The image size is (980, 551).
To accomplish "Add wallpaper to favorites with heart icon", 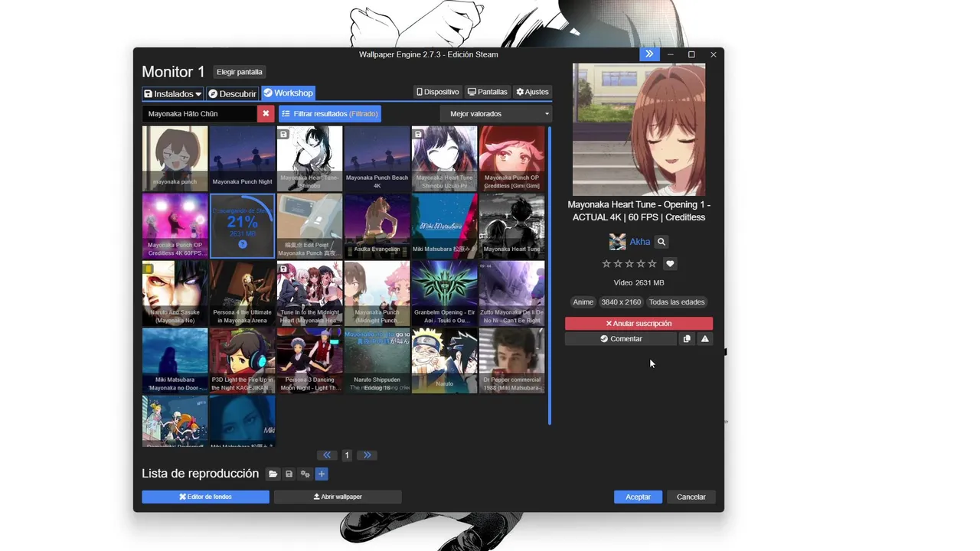I will pyautogui.click(x=670, y=263).
